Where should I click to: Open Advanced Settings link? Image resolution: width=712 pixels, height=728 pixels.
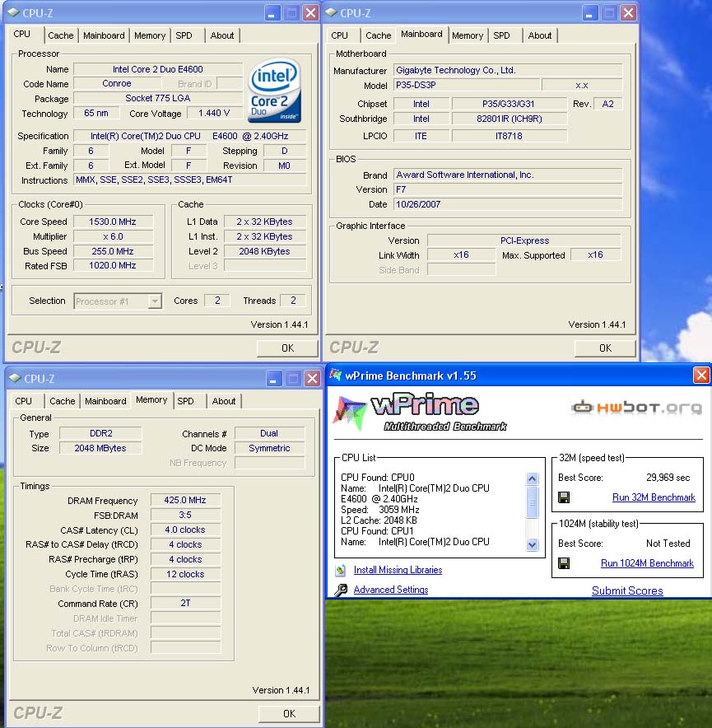391,590
